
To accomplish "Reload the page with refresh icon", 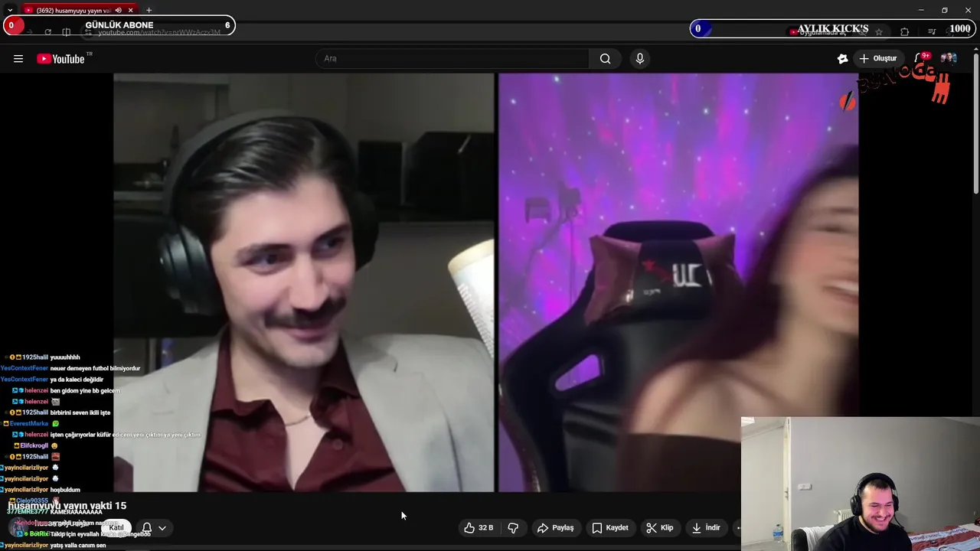I will pyautogui.click(x=47, y=32).
